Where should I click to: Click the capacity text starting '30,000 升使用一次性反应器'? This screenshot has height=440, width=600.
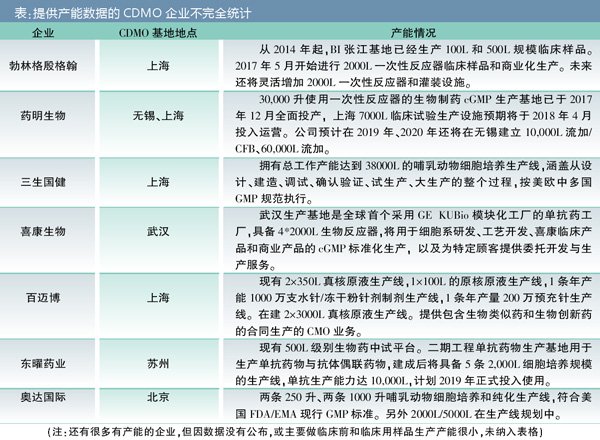414,124
